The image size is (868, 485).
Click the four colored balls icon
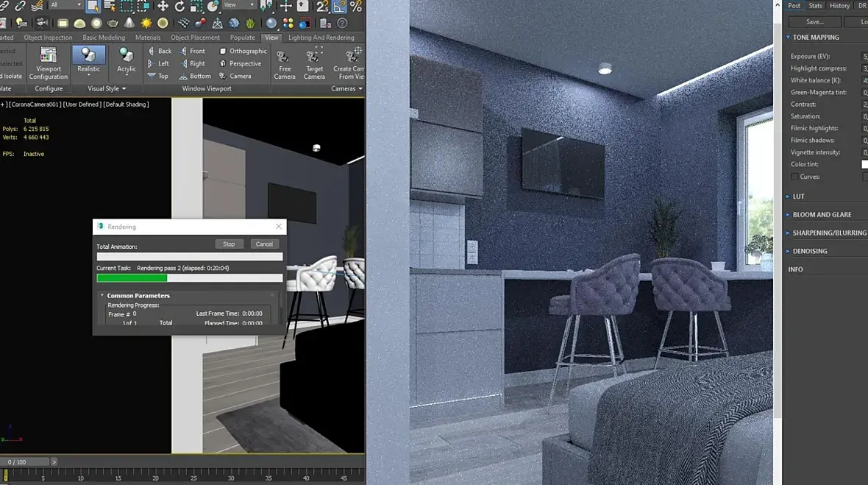click(288, 24)
